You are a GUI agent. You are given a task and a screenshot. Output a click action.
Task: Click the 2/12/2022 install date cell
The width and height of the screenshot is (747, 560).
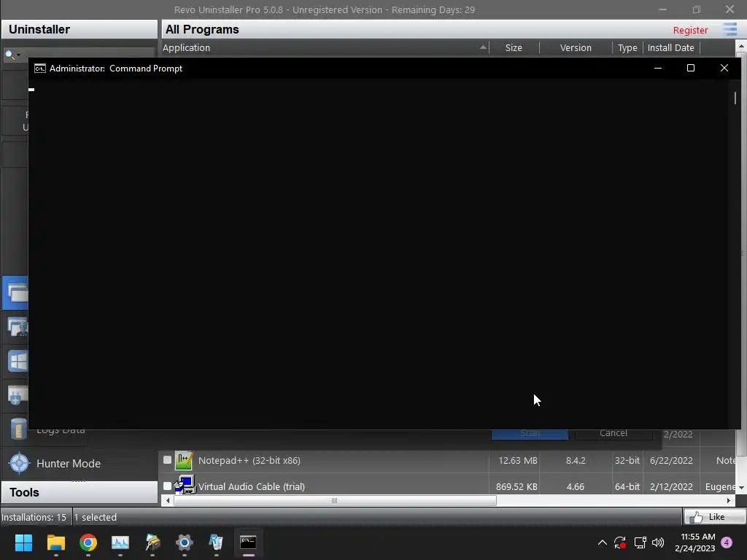671,486
